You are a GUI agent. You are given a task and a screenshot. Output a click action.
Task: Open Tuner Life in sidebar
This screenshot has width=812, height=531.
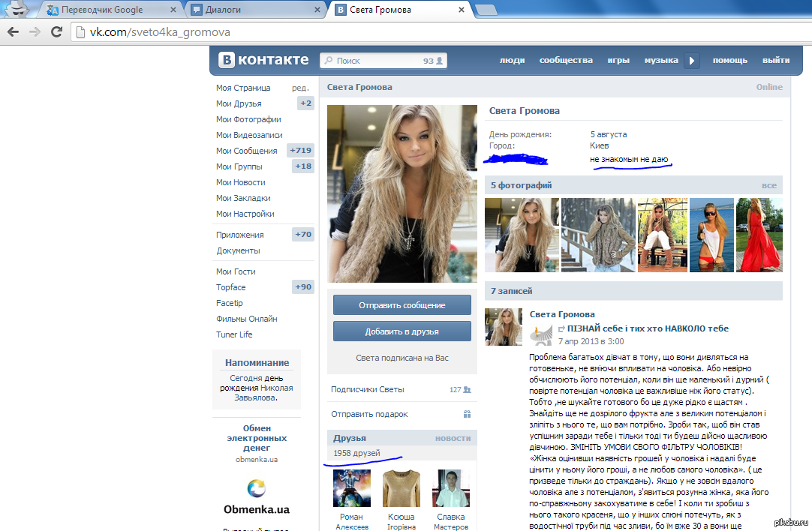[234, 334]
